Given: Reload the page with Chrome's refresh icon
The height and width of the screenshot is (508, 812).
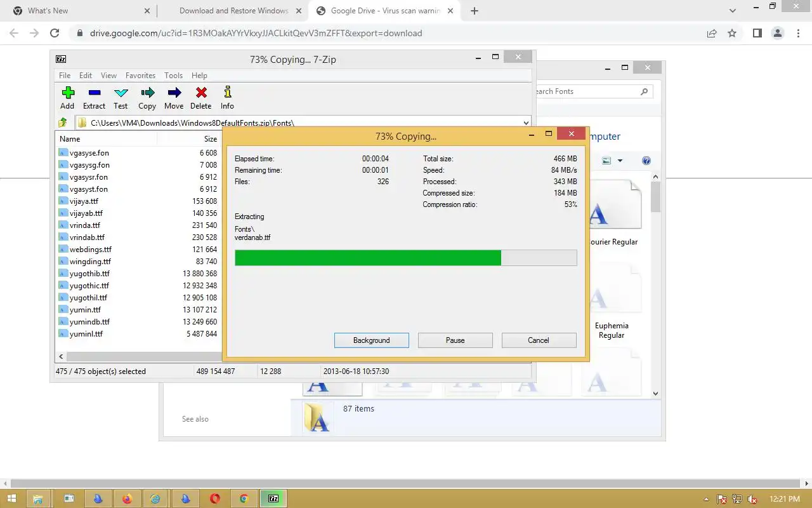Looking at the screenshot, I should (55, 33).
